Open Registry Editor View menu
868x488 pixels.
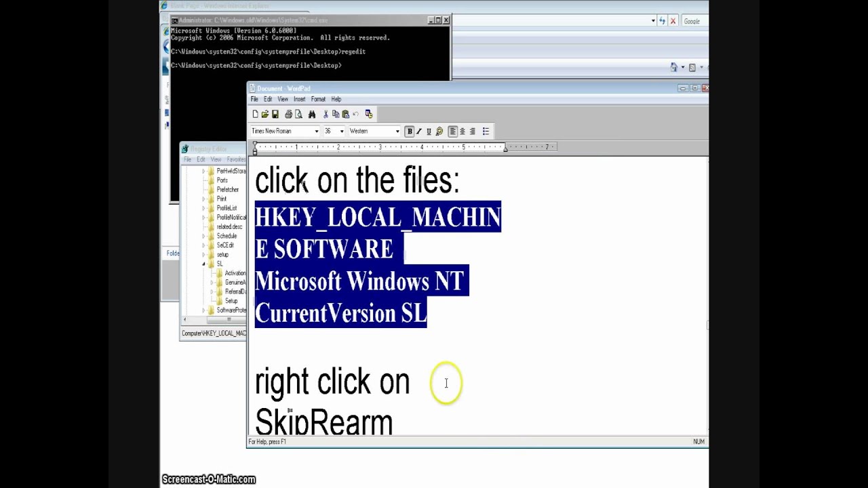pyautogui.click(x=216, y=159)
